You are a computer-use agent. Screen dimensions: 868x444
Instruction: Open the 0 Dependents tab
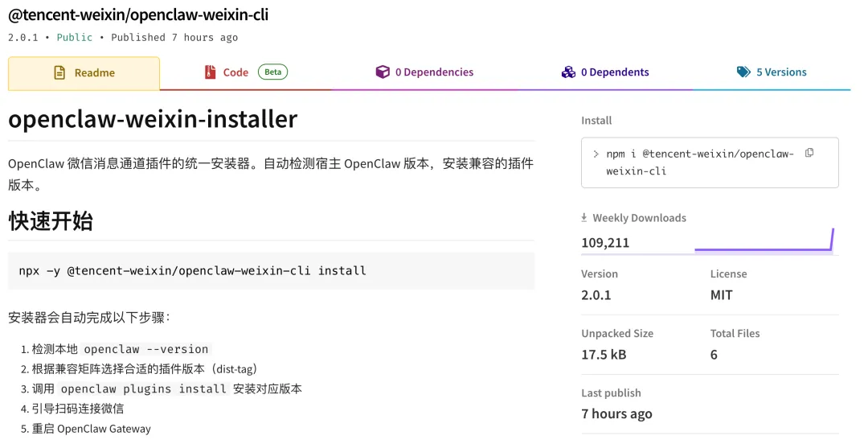(x=605, y=72)
